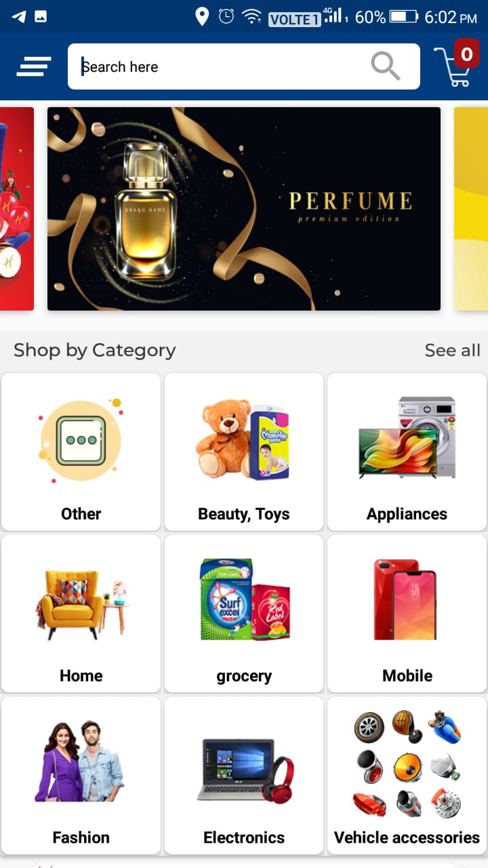This screenshot has height=868, width=488.
Task: Focus the Search here input field
Action: [244, 66]
